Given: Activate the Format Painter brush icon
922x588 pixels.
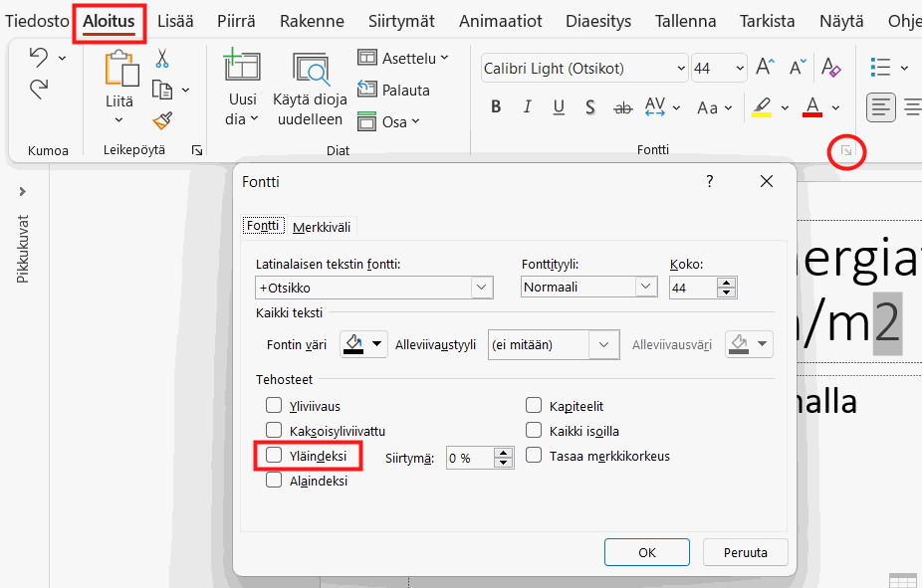Looking at the screenshot, I should click(x=162, y=121).
